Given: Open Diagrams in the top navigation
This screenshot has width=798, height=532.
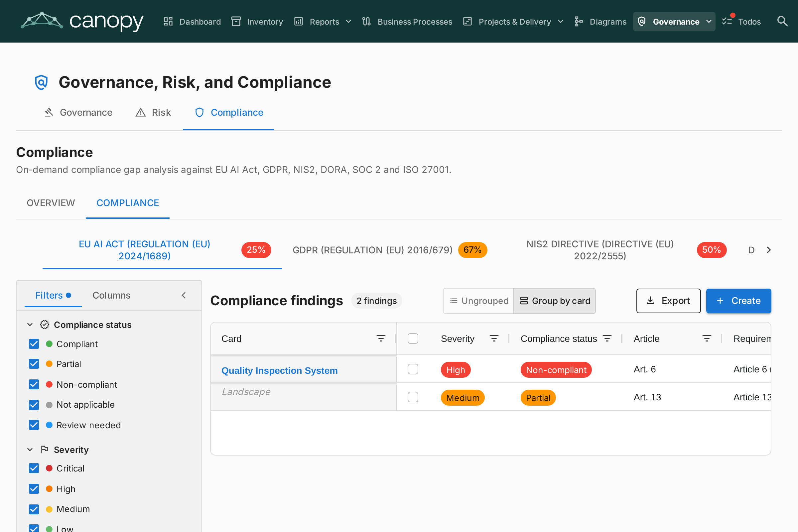Looking at the screenshot, I should tap(600, 22).
